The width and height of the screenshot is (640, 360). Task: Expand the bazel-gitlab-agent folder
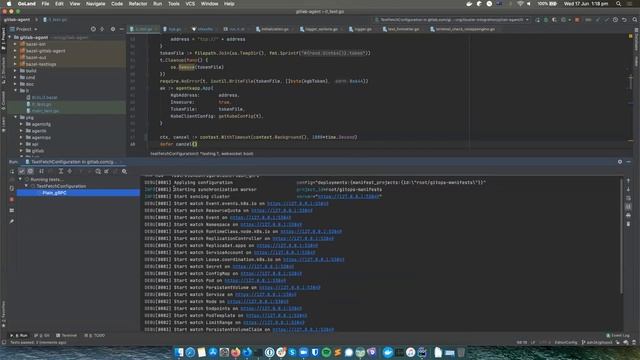(16, 51)
